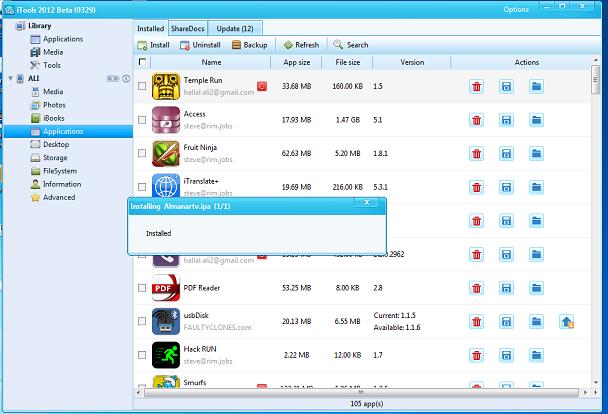Open the Storage sidebar item

49,158
